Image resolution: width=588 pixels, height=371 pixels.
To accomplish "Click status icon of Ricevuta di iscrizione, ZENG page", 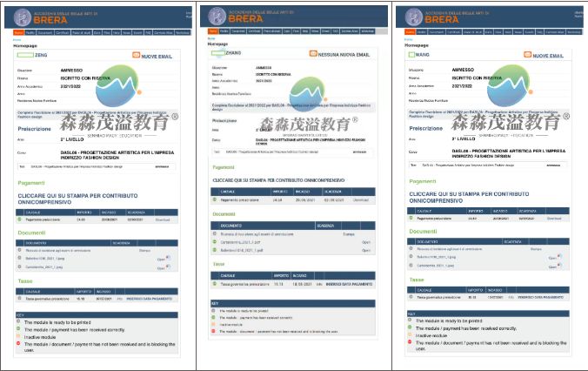I will 19,250.
